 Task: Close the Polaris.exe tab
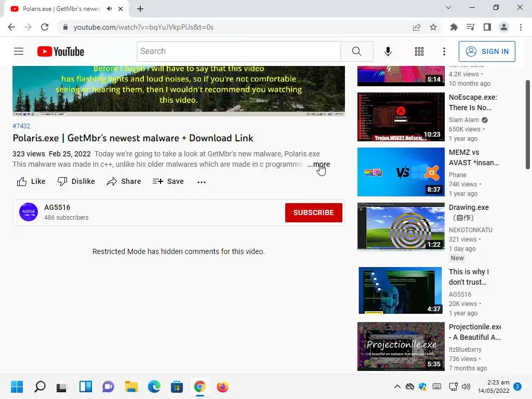click(121, 9)
